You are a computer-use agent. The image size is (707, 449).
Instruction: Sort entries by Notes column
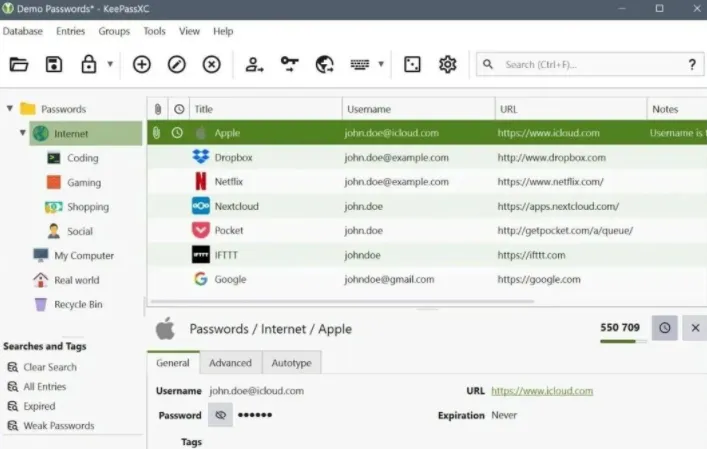(x=677, y=109)
